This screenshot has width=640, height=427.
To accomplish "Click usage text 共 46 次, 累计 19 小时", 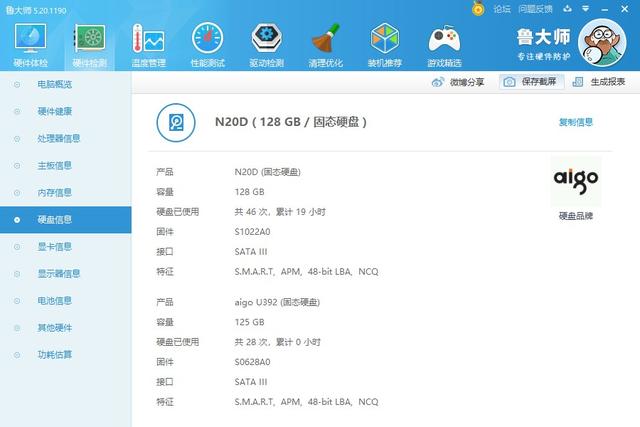I will 280,212.
